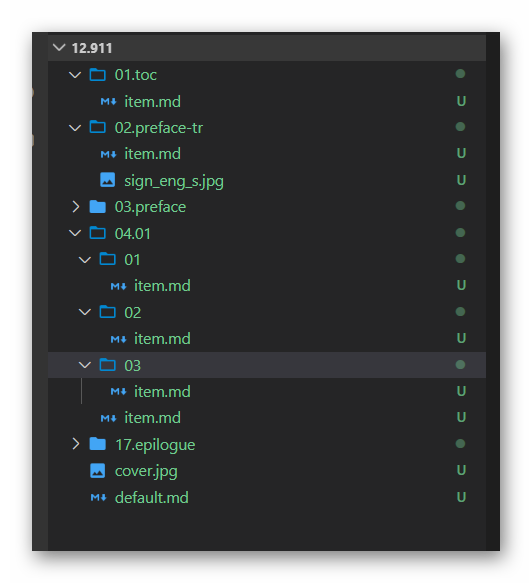Screen dimensions: 532x583
Task: Click the 17.epilogue folder icon
Action: 98,444
